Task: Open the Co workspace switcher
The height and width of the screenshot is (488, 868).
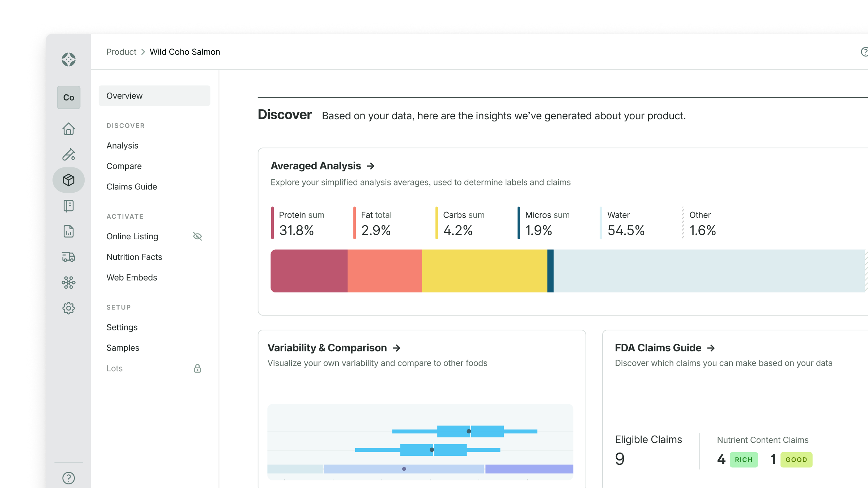Action: click(x=68, y=98)
